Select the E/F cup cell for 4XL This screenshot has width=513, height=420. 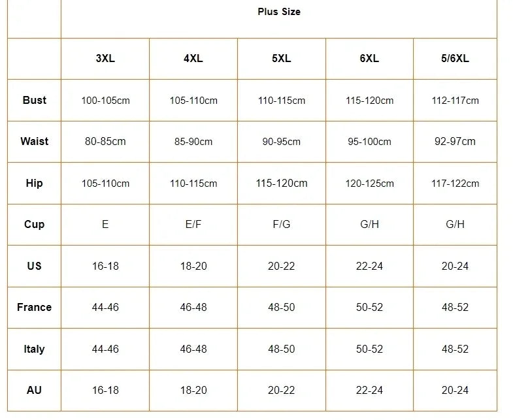click(193, 224)
